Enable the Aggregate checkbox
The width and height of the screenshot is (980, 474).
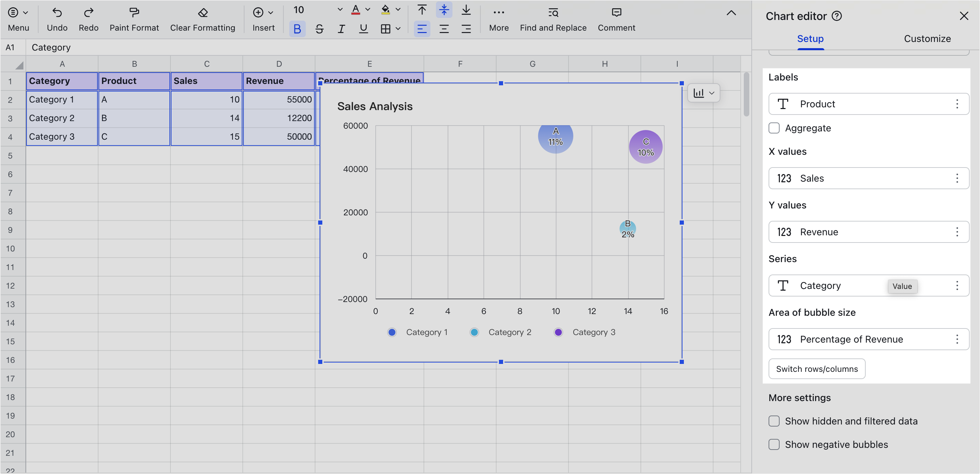click(x=774, y=128)
